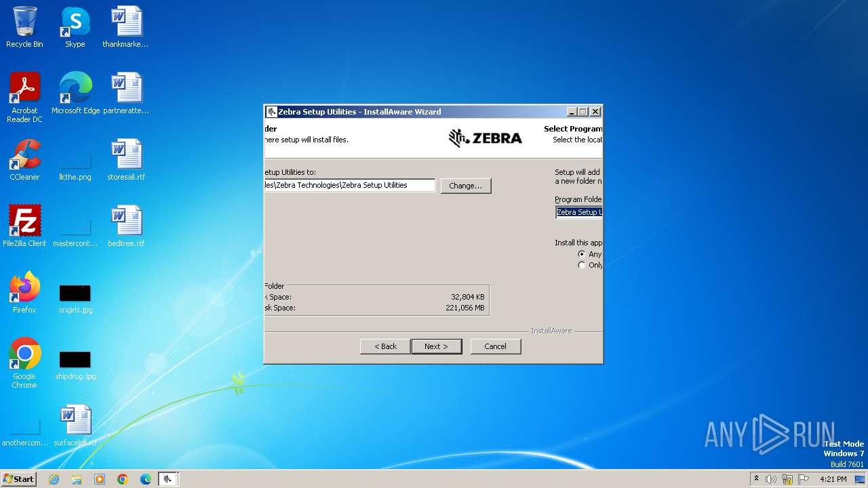Open Edge from the taskbar
Image resolution: width=868 pixels, height=488 pixels.
tap(146, 479)
